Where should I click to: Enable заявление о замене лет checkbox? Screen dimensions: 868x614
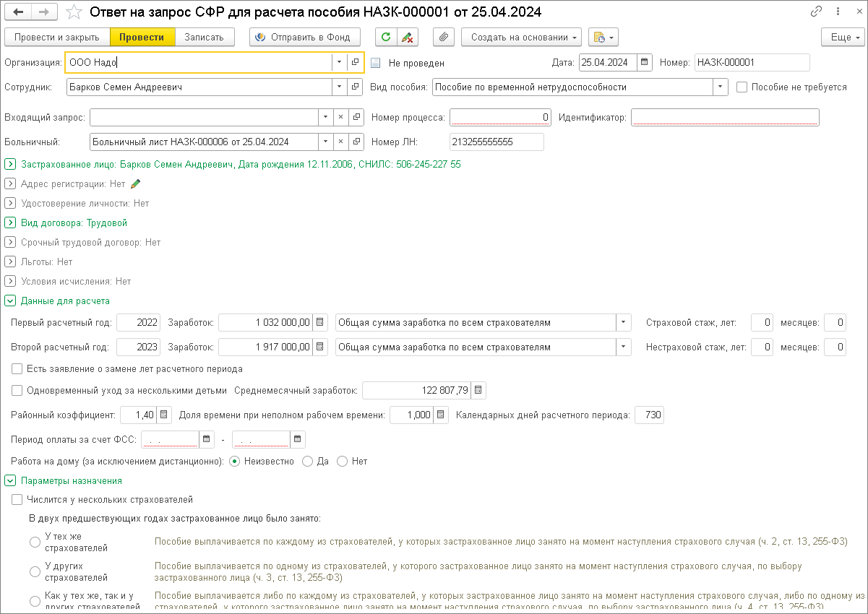17,369
